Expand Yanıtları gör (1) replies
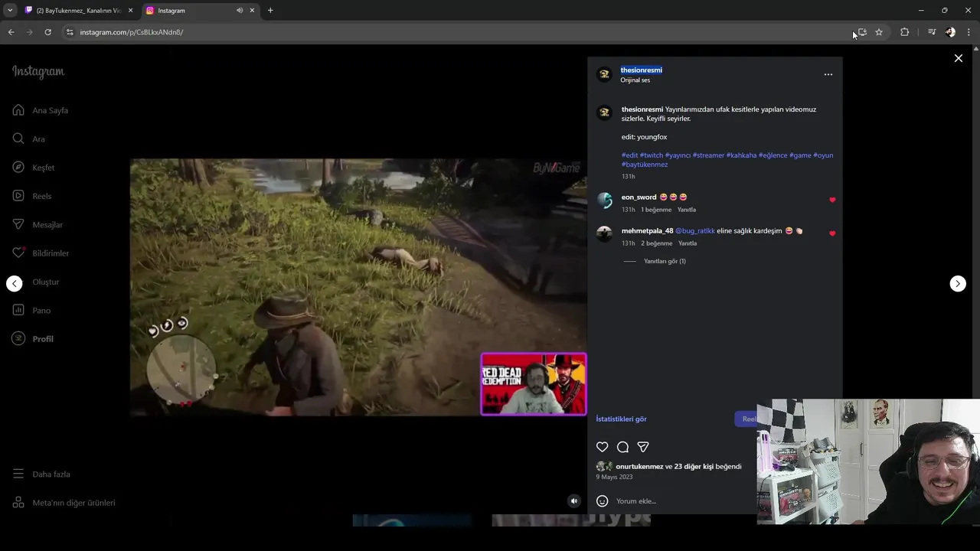The height and width of the screenshot is (551, 980). click(665, 261)
